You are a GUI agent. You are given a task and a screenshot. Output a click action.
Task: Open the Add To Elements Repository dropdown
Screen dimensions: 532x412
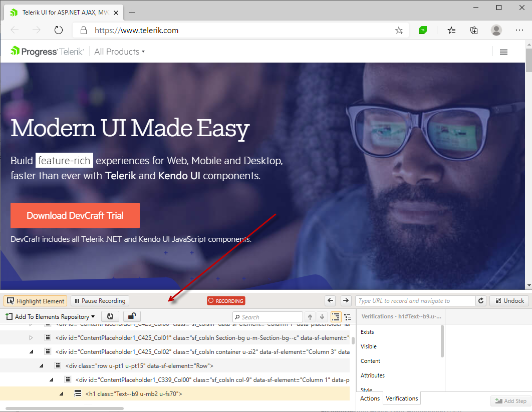[x=50, y=316]
